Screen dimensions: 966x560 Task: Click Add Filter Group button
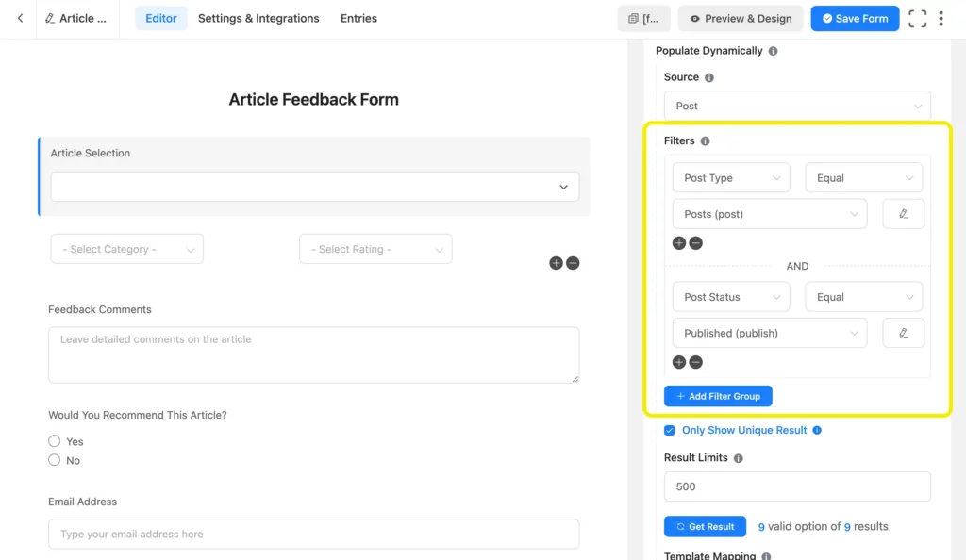(x=718, y=396)
